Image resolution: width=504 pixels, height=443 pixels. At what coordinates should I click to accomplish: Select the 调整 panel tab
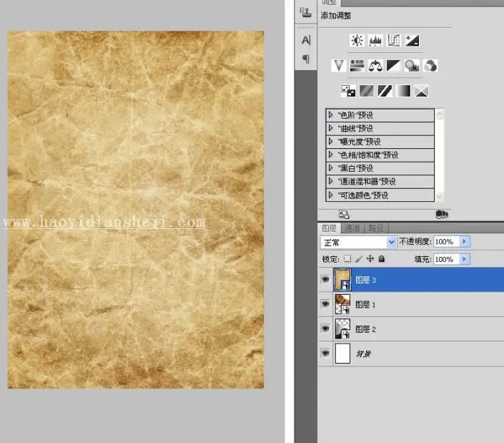329,3
